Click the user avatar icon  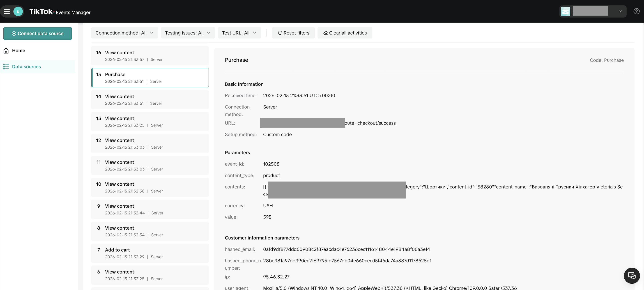point(18,12)
